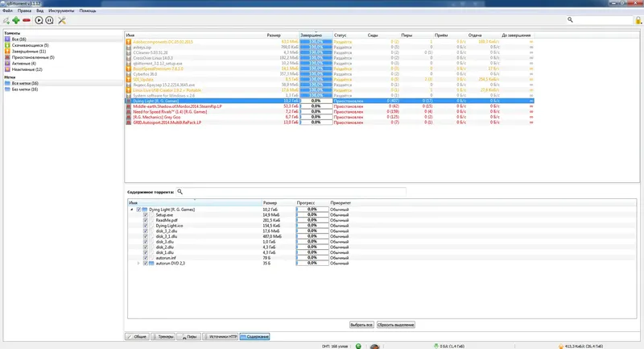Toggle checkbox for Dying Light [R. G. Games] folder

[138, 210]
